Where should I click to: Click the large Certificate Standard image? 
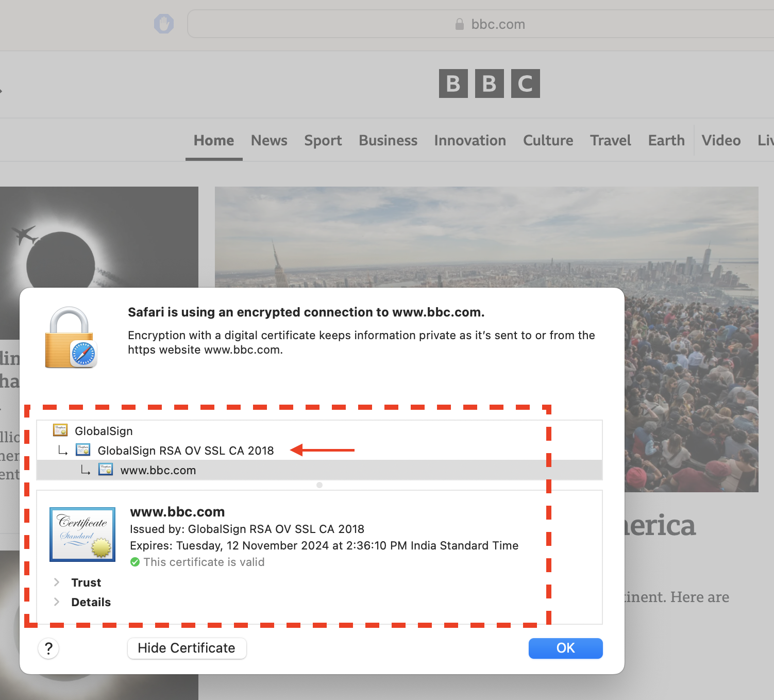[x=82, y=534]
